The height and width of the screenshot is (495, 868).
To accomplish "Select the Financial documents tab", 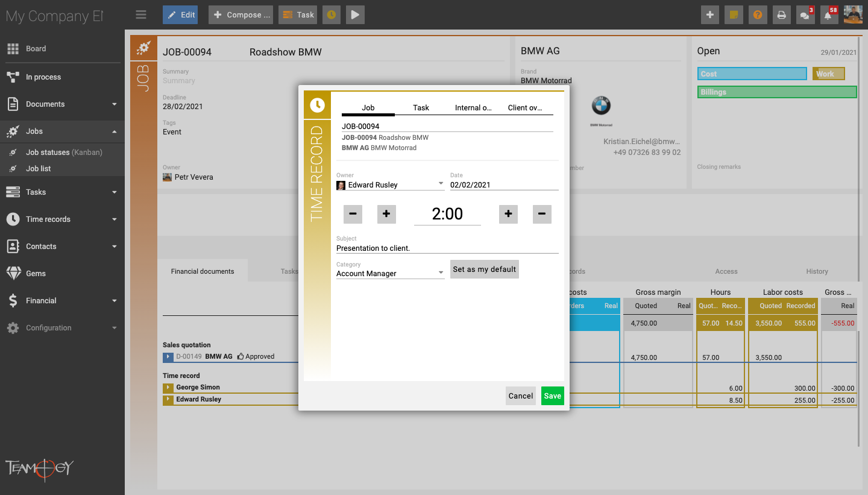I will coord(203,271).
